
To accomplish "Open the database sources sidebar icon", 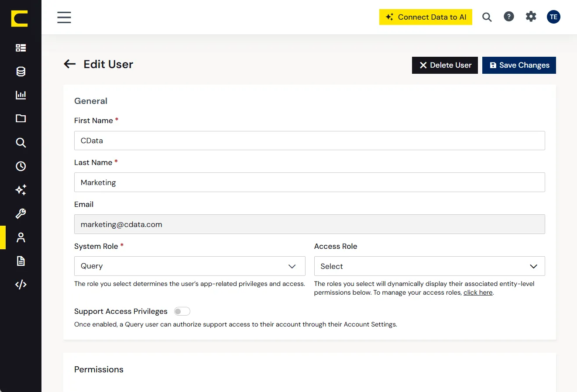I will (21, 72).
